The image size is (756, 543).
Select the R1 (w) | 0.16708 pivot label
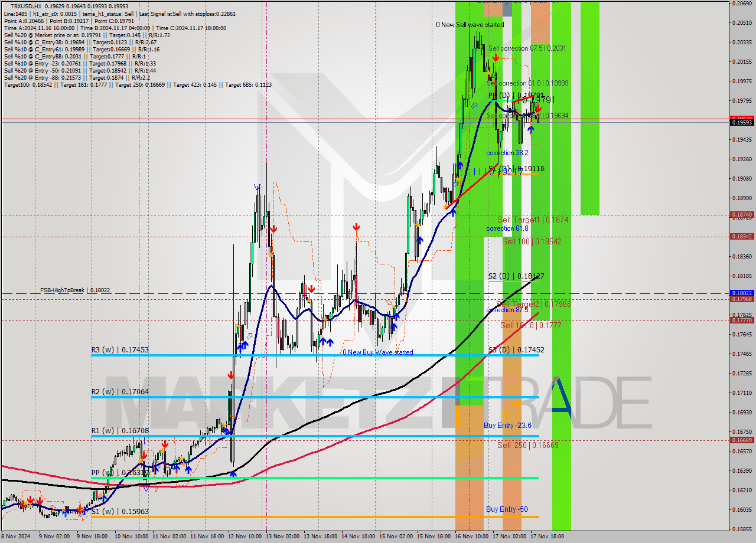click(120, 431)
